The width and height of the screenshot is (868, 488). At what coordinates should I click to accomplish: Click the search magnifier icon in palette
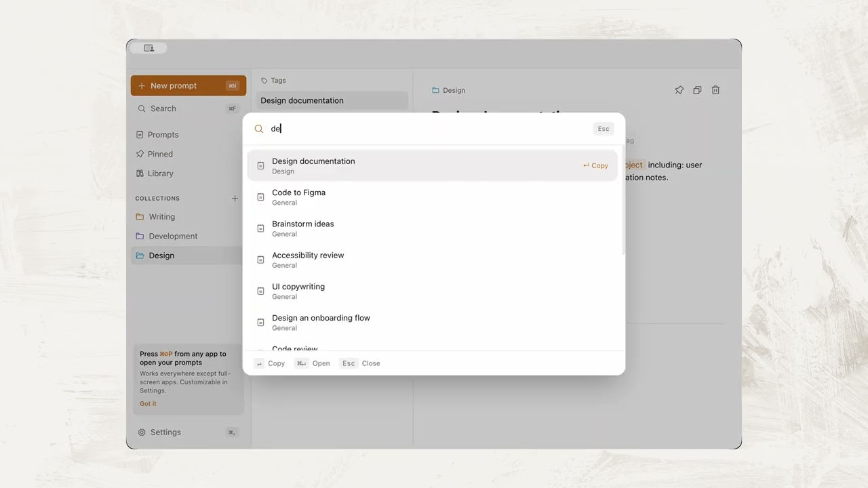pos(259,129)
